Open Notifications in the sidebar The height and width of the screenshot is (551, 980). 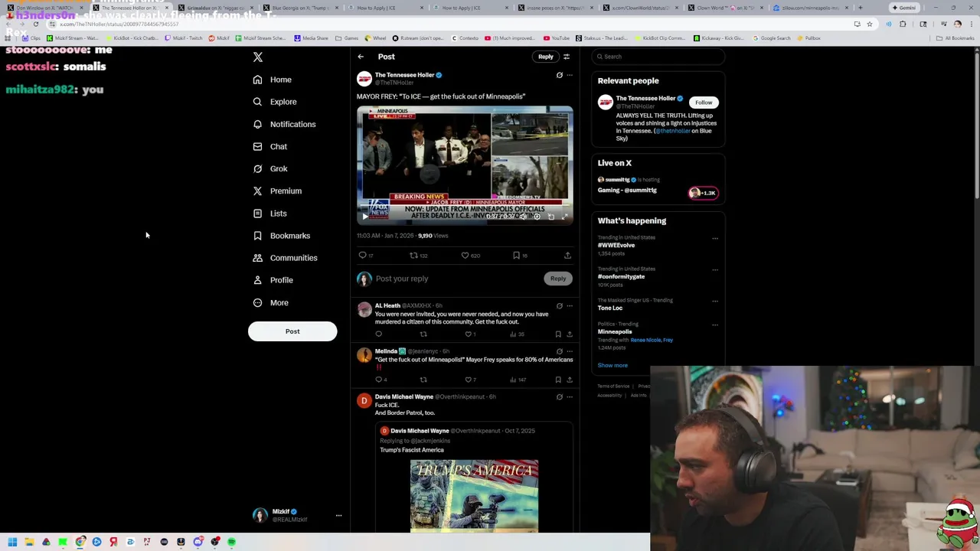click(284, 124)
